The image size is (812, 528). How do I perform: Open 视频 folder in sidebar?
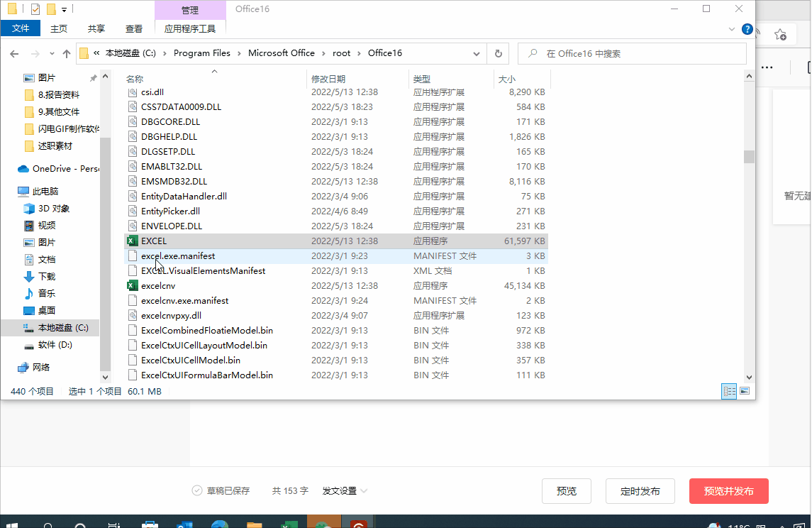click(x=40, y=226)
